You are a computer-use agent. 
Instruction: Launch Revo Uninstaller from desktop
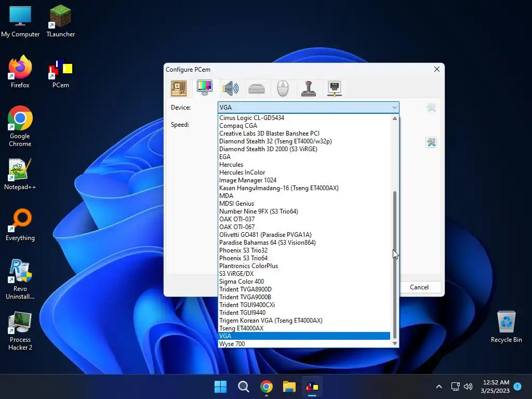click(20, 279)
